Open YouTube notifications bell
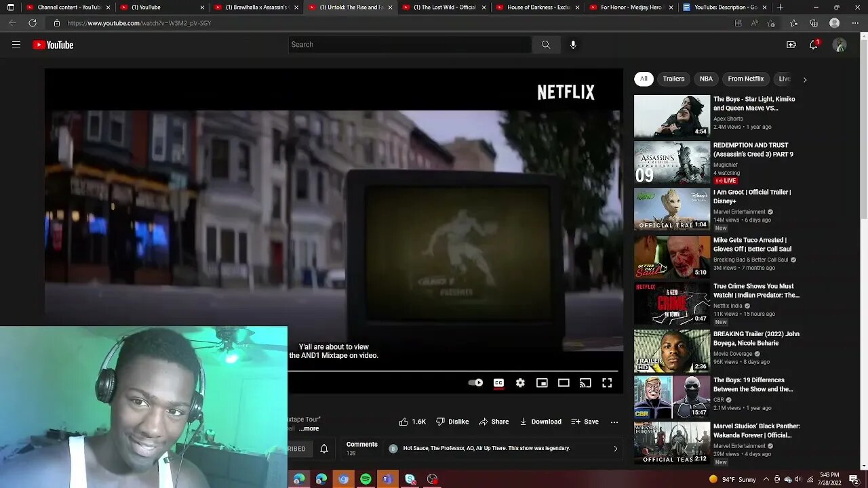The image size is (868, 488). (x=814, y=45)
